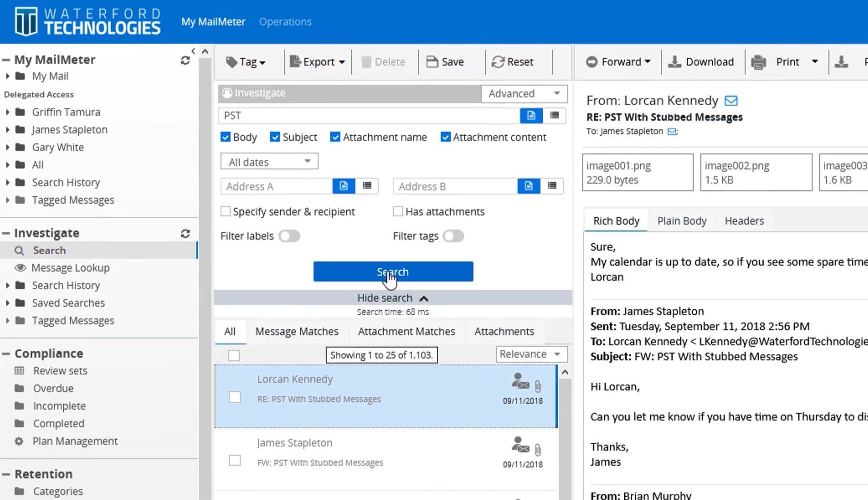Click the Print printer icon
This screenshot has height=500, width=868.
[x=759, y=62]
